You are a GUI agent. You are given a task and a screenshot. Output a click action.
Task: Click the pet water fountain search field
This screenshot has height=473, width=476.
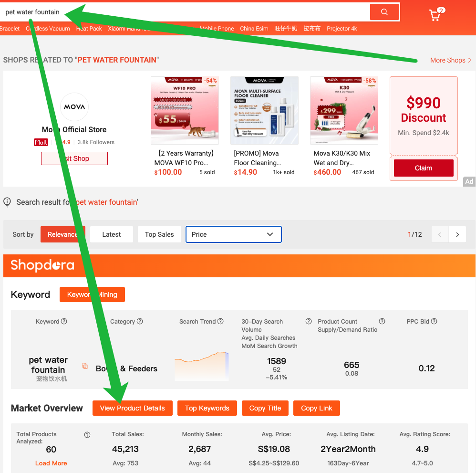click(185, 12)
